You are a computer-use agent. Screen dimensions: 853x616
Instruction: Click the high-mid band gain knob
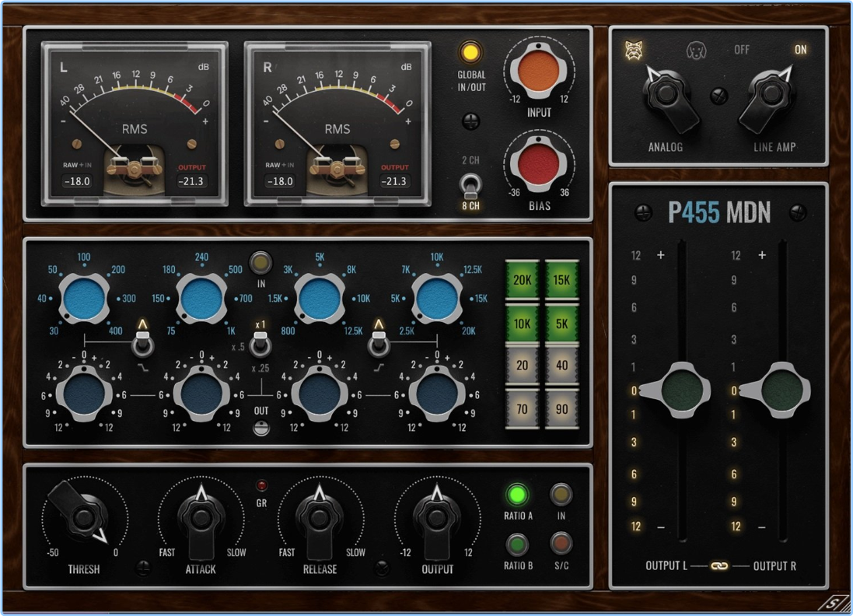pyautogui.click(x=320, y=394)
